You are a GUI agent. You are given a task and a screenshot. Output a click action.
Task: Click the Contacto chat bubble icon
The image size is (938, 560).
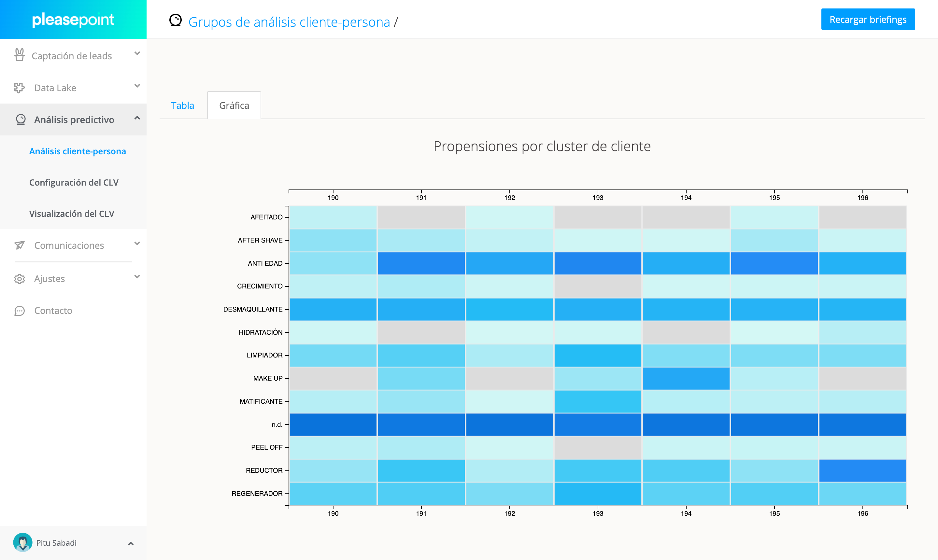tap(20, 311)
